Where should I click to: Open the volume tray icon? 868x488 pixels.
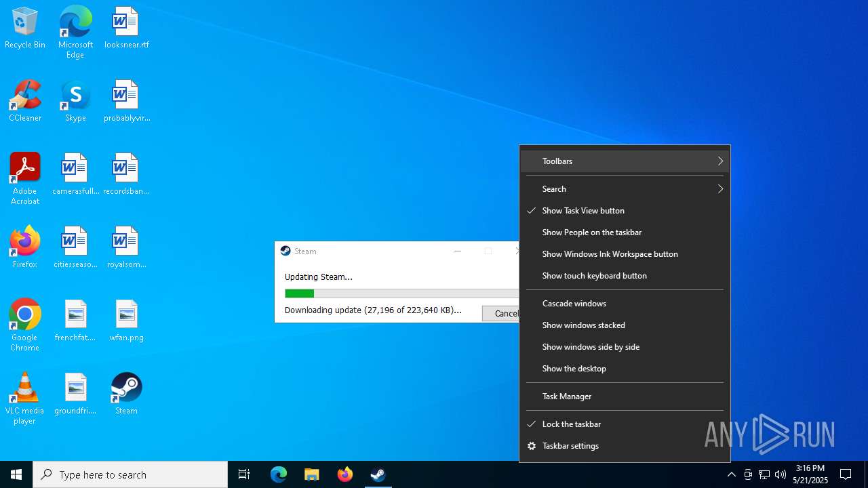781,474
